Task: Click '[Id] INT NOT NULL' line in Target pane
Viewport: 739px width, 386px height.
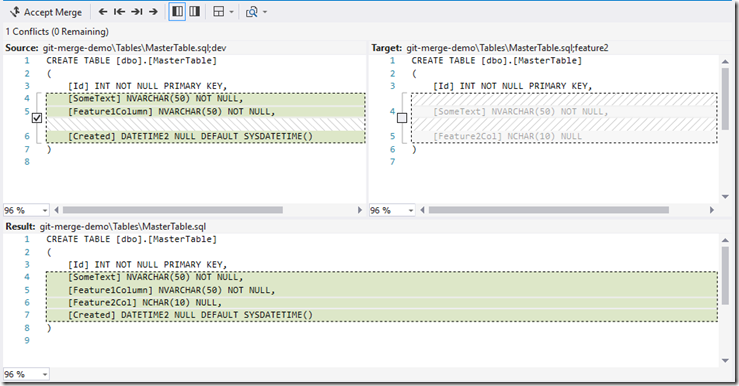Action: click(512, 86)
